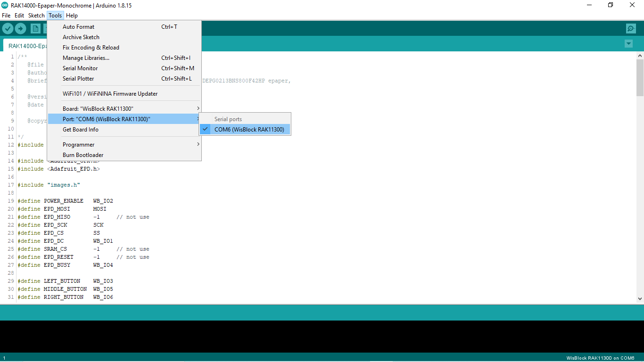644x362 pixels.
Task: Click the Serial ports submenu header
Action: coord(228,119)
